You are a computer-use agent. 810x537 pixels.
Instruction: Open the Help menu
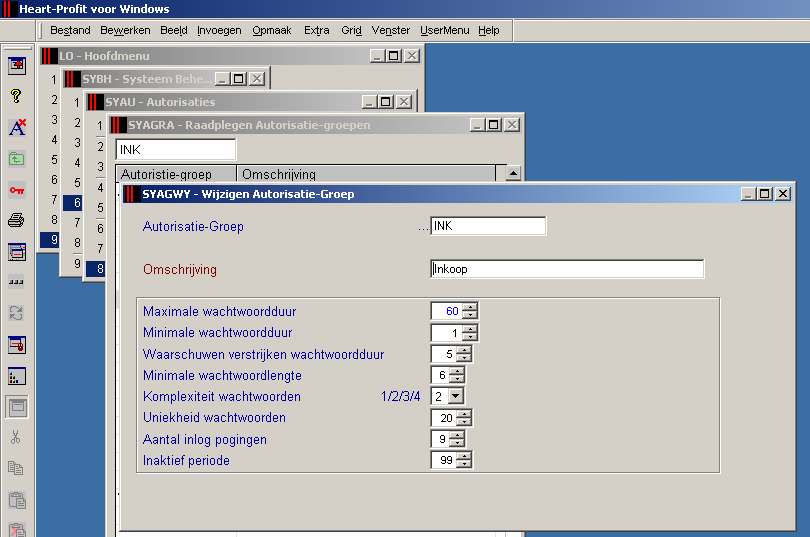pyautogui.click(x=489, y=30)
